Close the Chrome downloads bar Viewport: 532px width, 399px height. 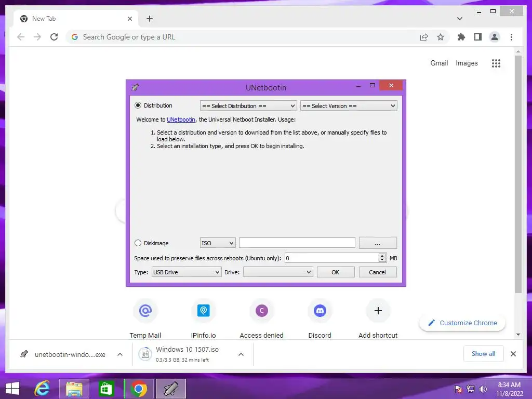[513, 354]
